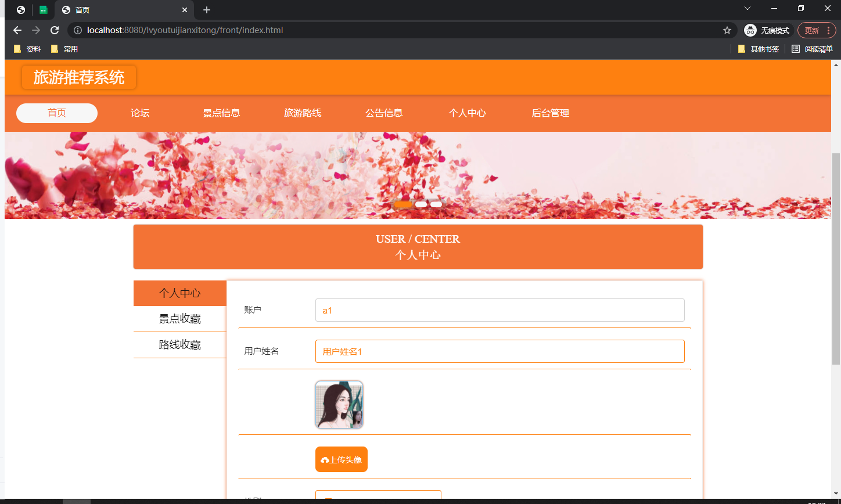Image resolution: width=841 pixels, height=504 pixels.
Task: Open 景点收藏 in the left sidebar
Action: tap(180, 319)
